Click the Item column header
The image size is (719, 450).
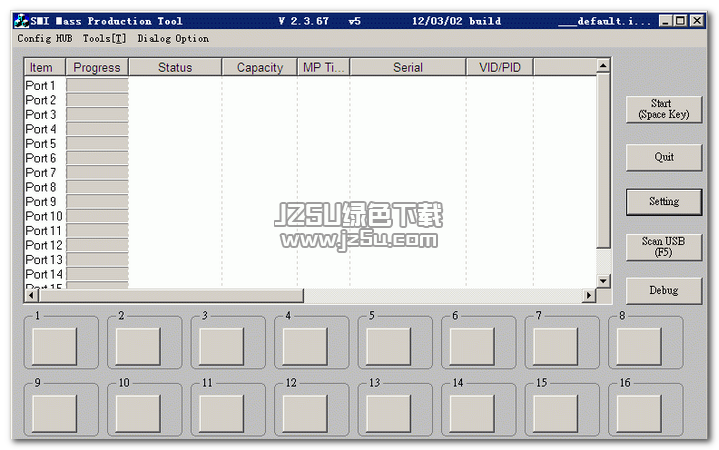click(x=45, y=67)
